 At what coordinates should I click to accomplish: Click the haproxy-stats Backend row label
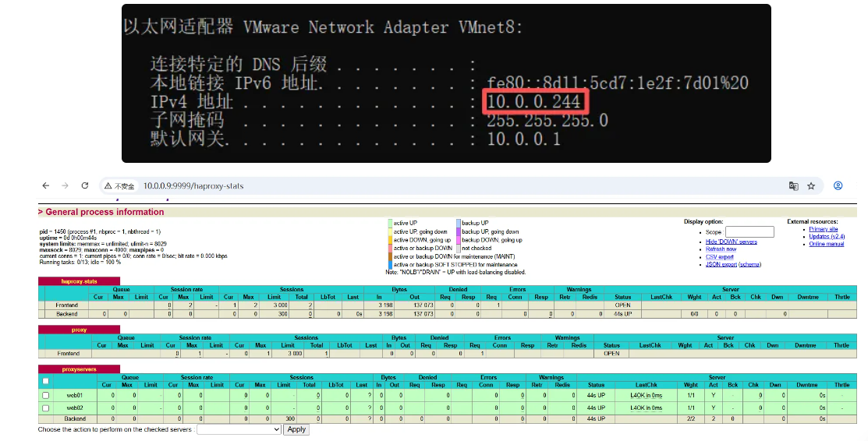click(x=67, y=314)
